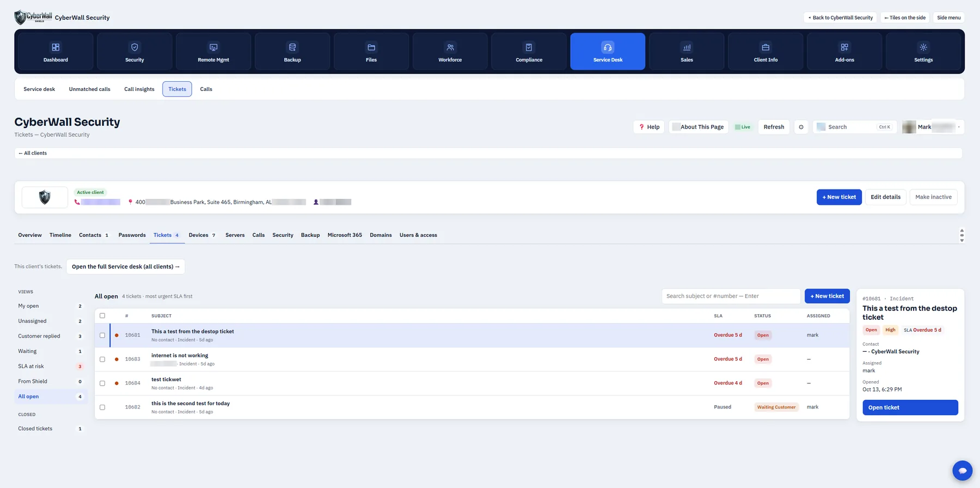This screenshot has height=488, width=980.
Task: Go back via All clients link
Action: click(33, 153)
